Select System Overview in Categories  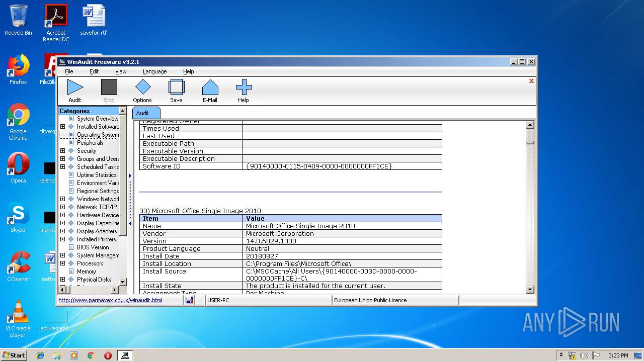coord(98,119)
